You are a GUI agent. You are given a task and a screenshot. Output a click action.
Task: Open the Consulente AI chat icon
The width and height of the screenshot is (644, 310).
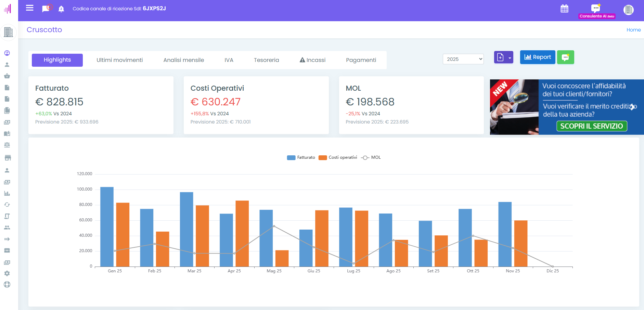coord(596,8)
